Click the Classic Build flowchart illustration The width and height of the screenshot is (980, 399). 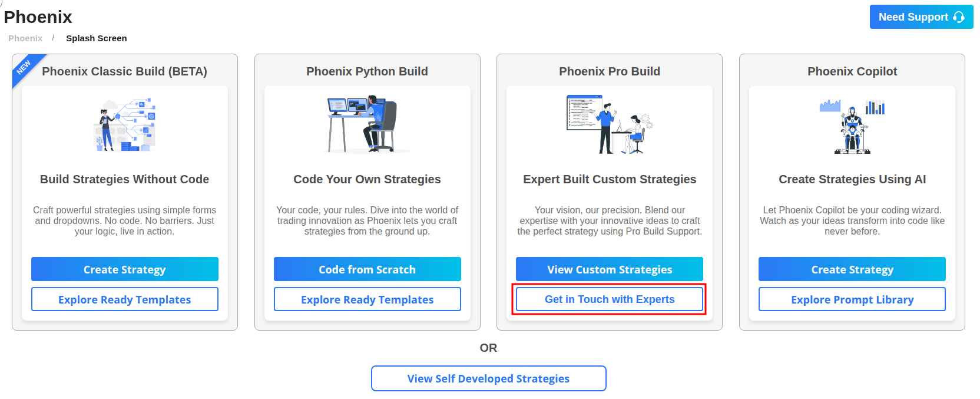[x=125, y=125]
